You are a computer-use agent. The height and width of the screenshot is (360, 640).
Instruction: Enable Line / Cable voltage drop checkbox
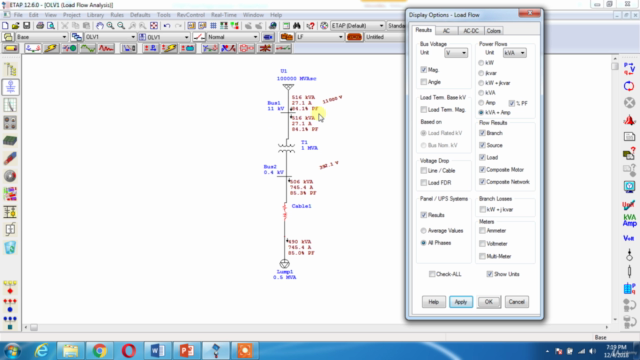[x=424, y=171]
